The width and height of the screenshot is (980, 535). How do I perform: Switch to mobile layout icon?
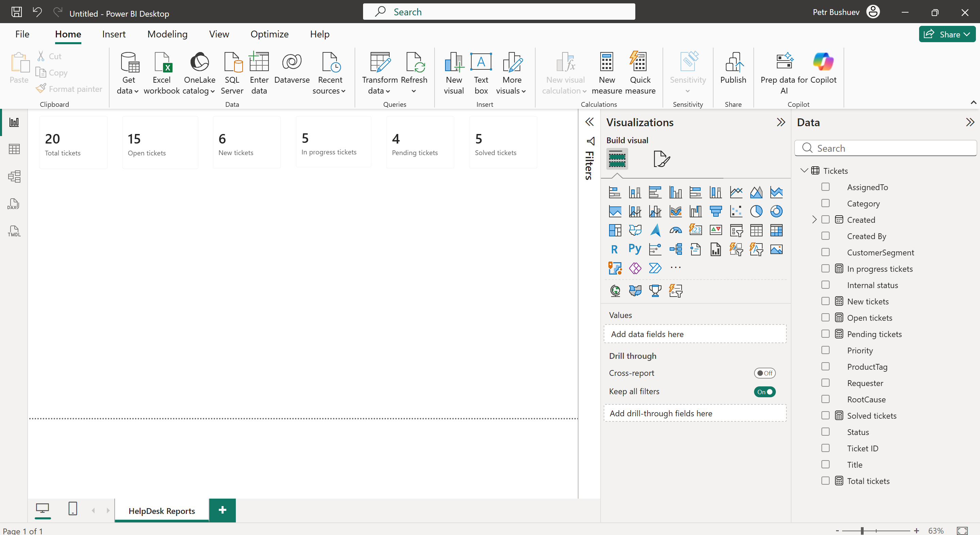(x=72, y=508)
